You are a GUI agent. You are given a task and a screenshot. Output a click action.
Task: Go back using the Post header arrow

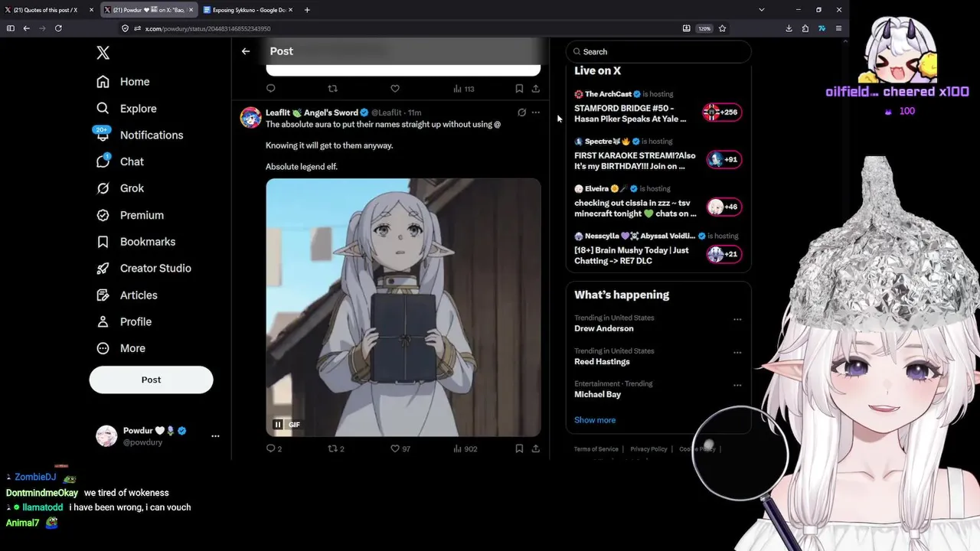246,51
